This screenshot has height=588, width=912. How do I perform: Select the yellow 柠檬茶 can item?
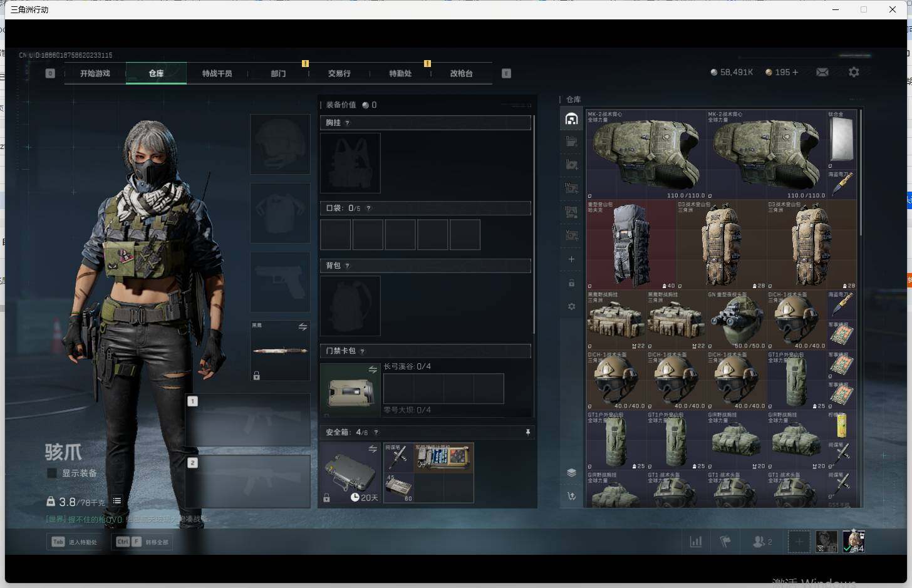point(841,425)
